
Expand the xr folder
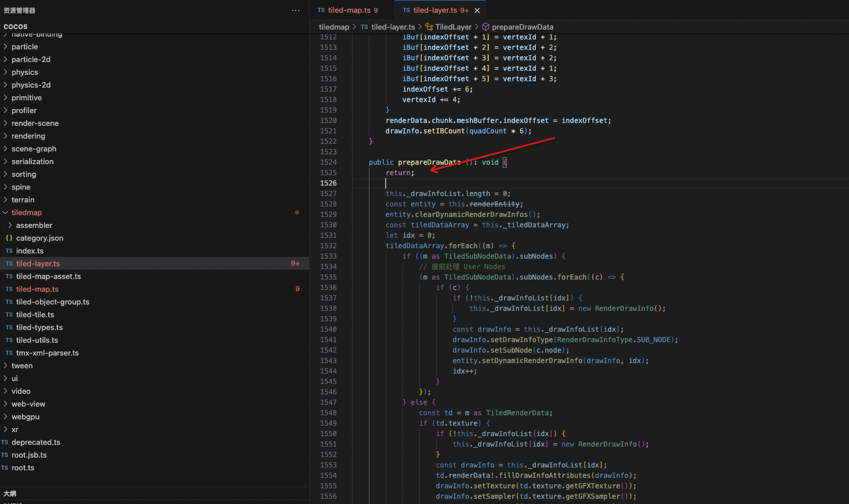tap(154, 430)
